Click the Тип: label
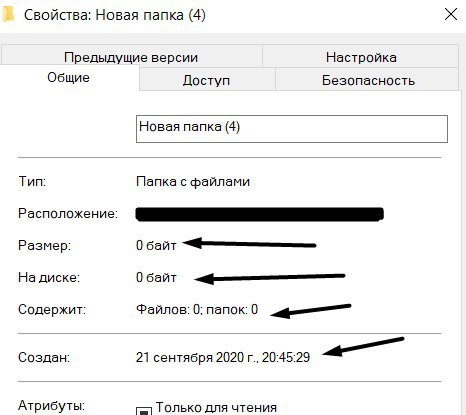This screenshot has width=466, height=415. [x=32, y=181]
